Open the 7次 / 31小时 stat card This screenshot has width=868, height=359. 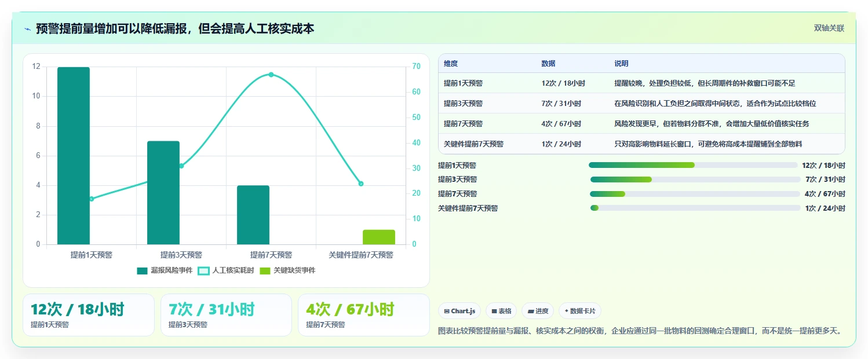226,315
